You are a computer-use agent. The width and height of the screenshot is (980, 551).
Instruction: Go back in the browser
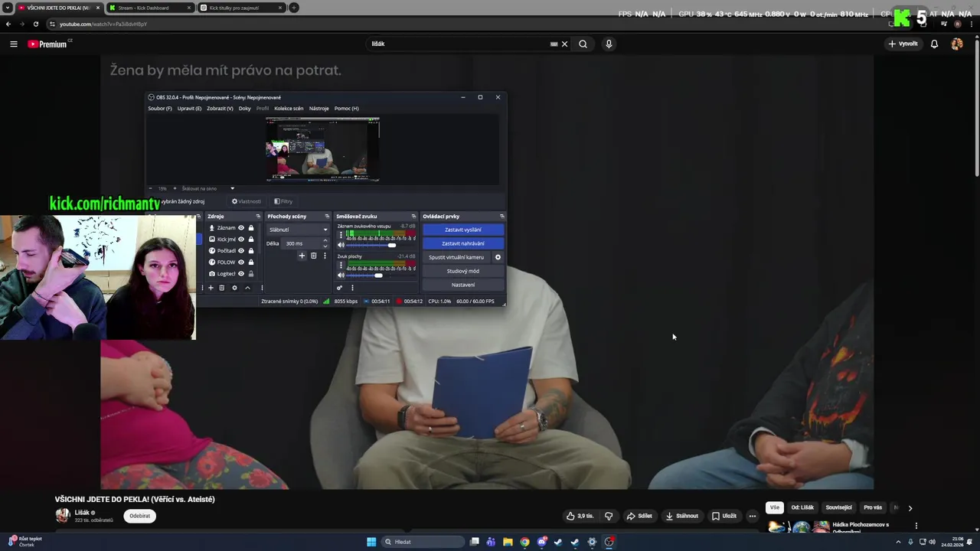coord(8,24)
